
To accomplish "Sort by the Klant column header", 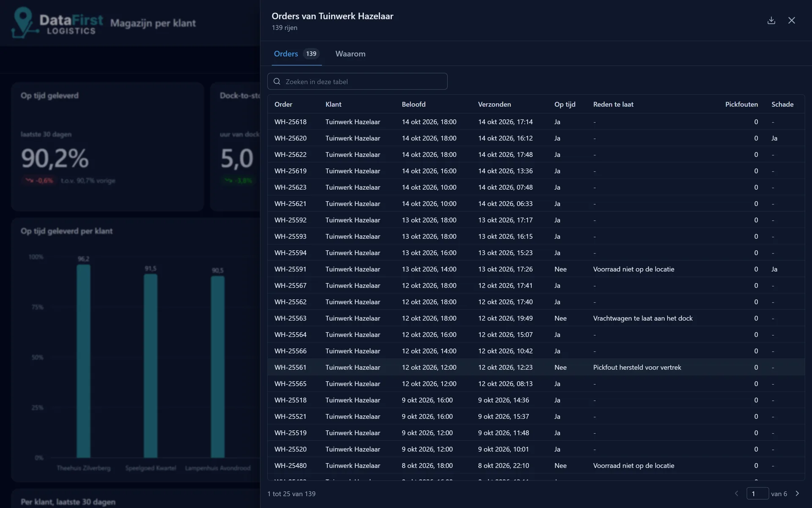I will point(333,104).
